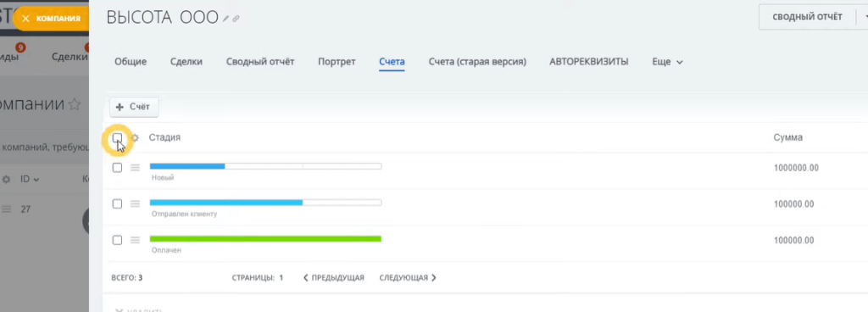Screen dimensions: 868x312
Task: Click stage progress bar of Отправлен клиенту invoice
Action: click(x=265, y=203)
